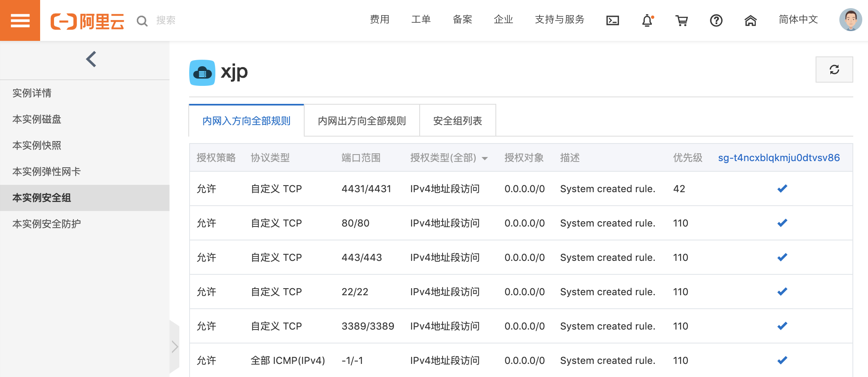Click the user avatar profile picture

(x=850, y=20)
